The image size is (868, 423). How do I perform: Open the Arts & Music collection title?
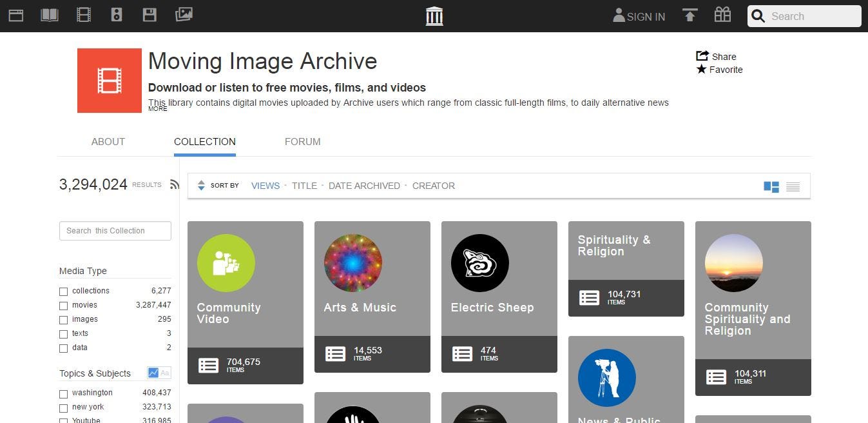coord(360,308)
